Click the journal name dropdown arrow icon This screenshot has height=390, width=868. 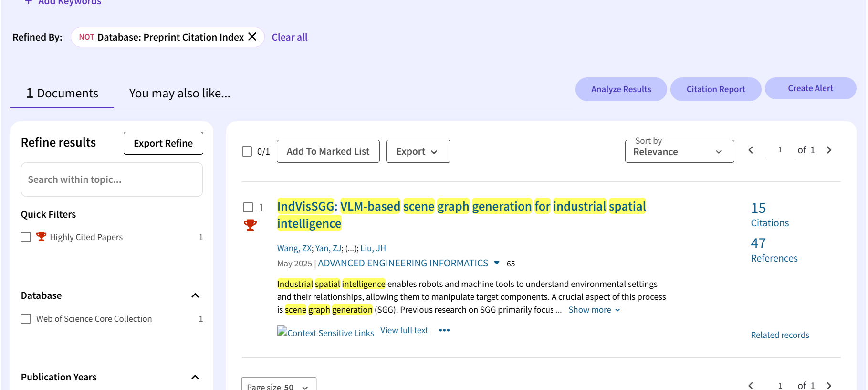point(497,263)
